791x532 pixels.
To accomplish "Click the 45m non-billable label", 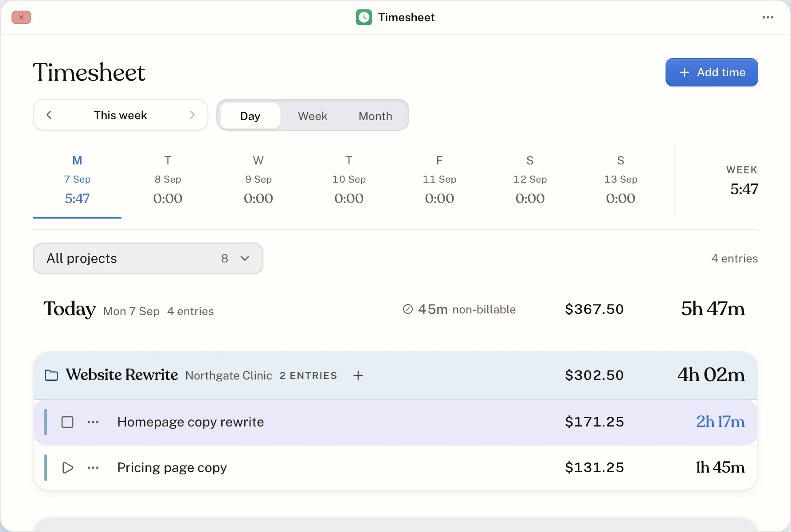I will coord(467,309).
